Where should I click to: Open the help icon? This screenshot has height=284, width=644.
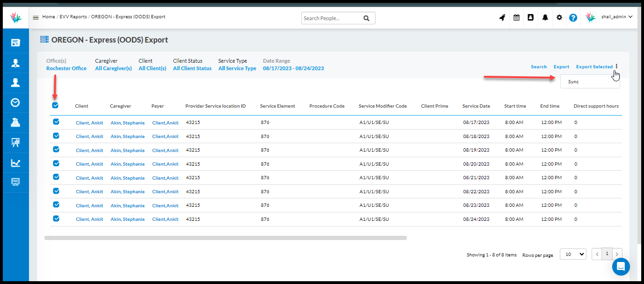click(573, 17)
